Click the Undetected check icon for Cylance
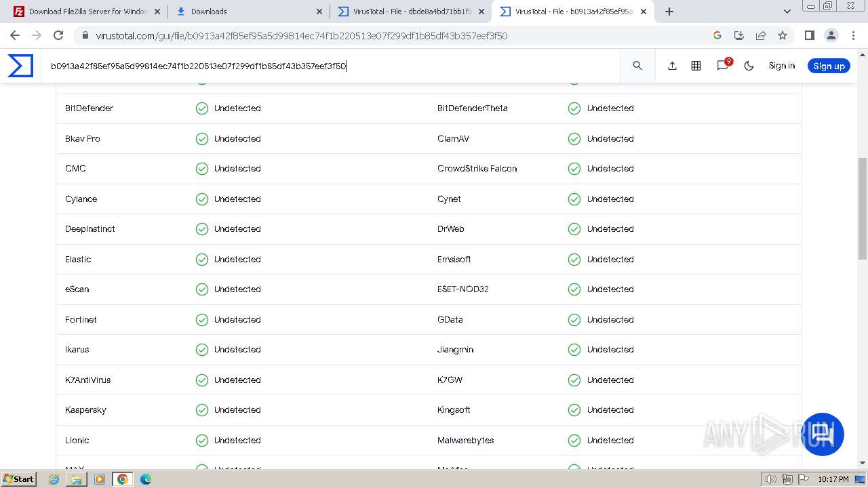The height and width of the screenshot is (488, 868). tap(202, 199)
